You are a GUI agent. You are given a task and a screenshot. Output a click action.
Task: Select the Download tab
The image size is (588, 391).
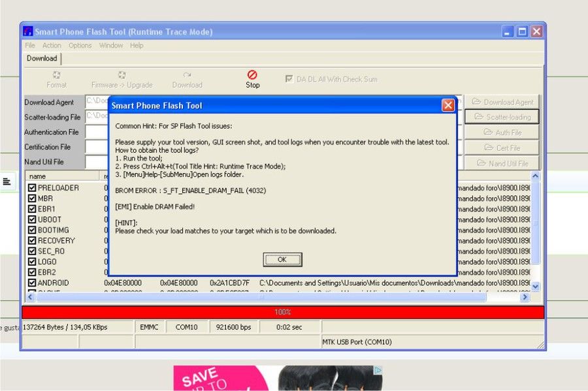click(42, 59)
